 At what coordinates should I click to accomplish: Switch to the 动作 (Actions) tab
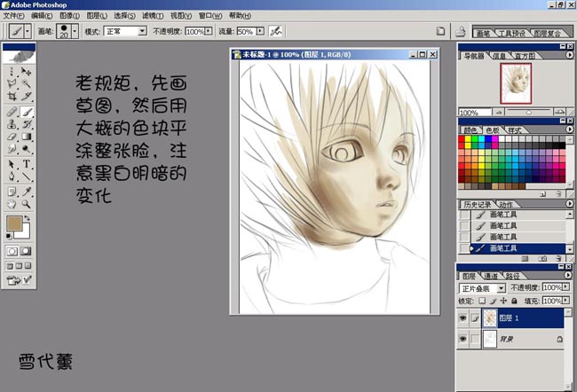pyautogui.click(x=504, y=203)
